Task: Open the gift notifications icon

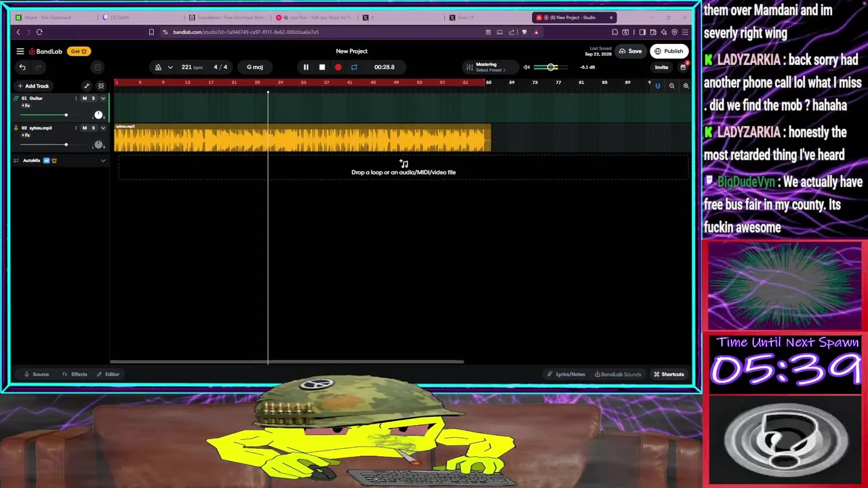Action: (x=683, y=67)
